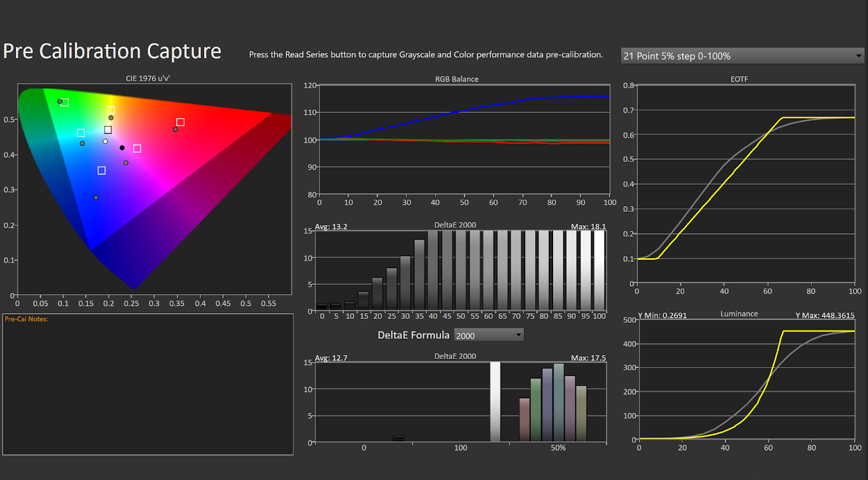The image size is (868, 480).
Task: Select the grayscale DeltaE bar labeled 25
Action: point(392,289)
